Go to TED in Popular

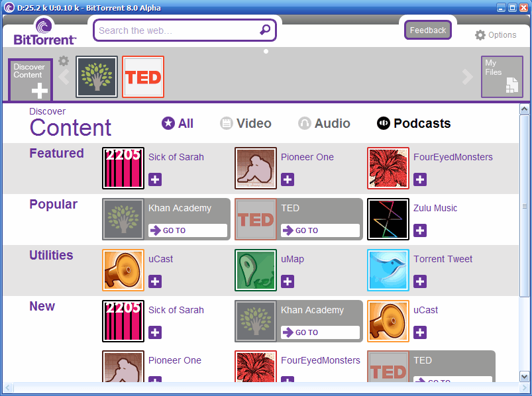pyautogui.click(x=320, y=230)
